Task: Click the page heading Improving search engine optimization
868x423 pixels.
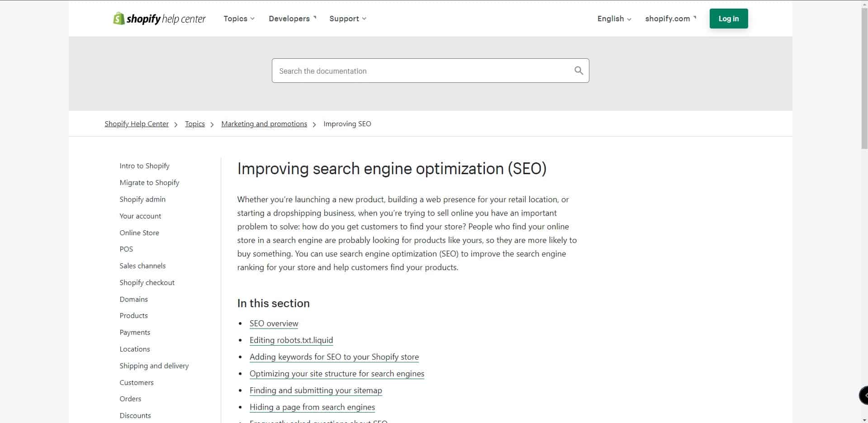Action: click(392, 169)
